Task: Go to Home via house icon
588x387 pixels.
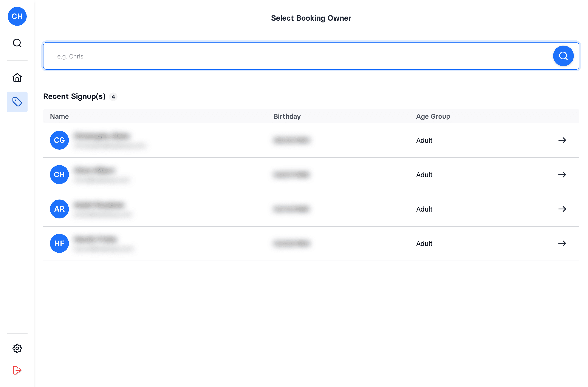Action: coord(17,78)
